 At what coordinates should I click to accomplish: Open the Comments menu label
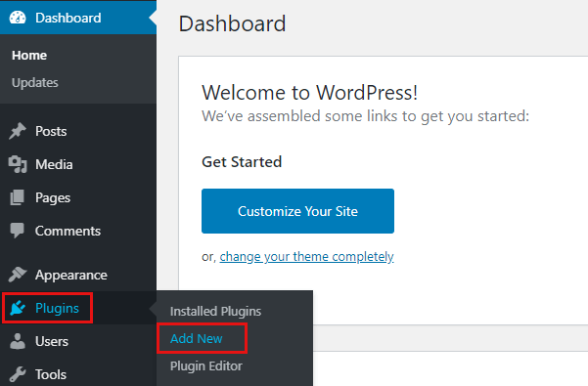coord(68,231)
